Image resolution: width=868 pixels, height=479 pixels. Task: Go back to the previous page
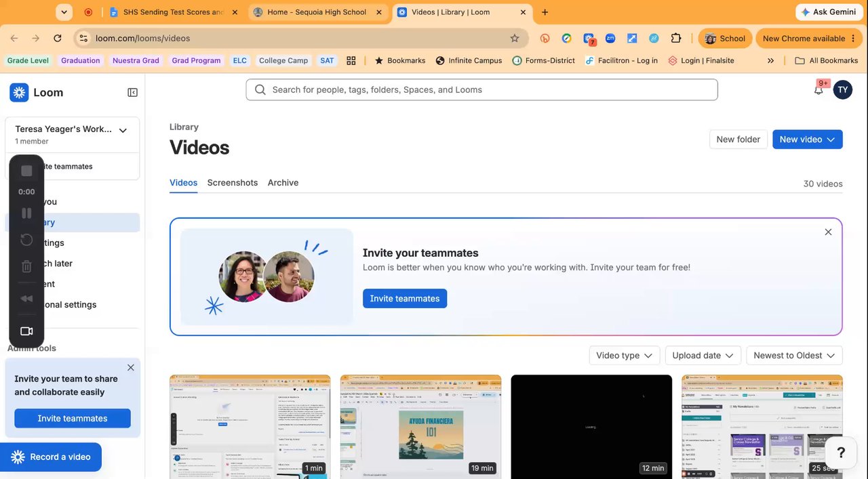pyautogui.click(x=14, y=39)
